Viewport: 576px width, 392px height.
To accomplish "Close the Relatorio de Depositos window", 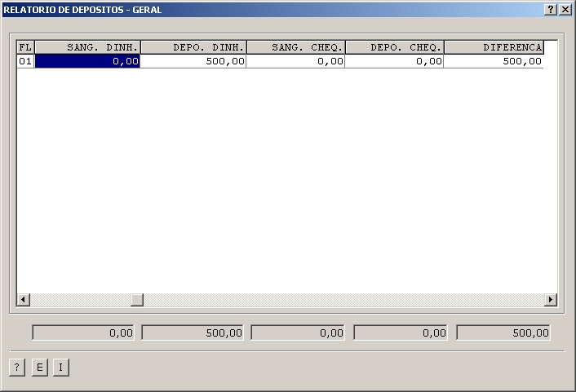I will click(x=565, y=10).
